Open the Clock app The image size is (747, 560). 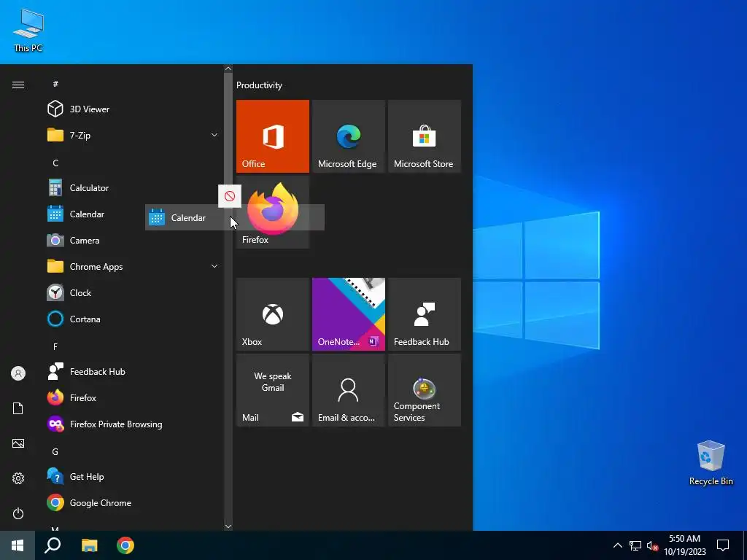tap(132, 293)
